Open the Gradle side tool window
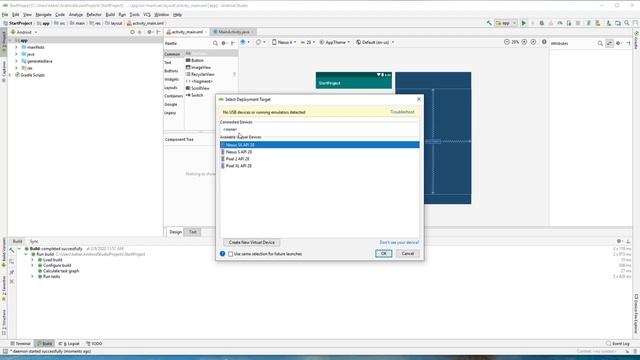 point(636,40)
